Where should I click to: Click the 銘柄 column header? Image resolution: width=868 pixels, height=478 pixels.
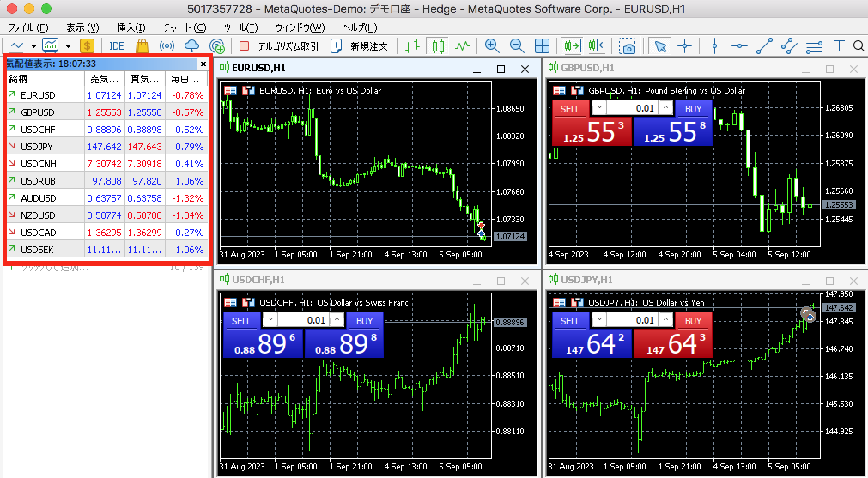(46, 79)
